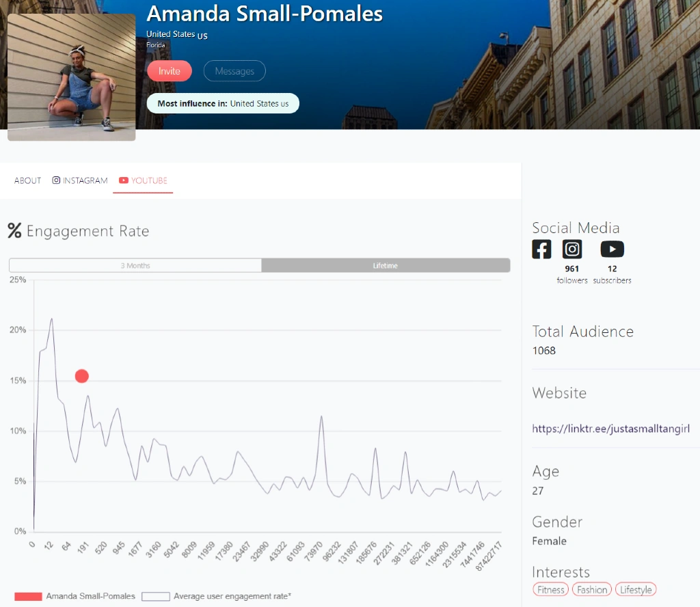The image size is (700, 607).
Task: Open the linktr.ee website link
Action: click(613, 429)
